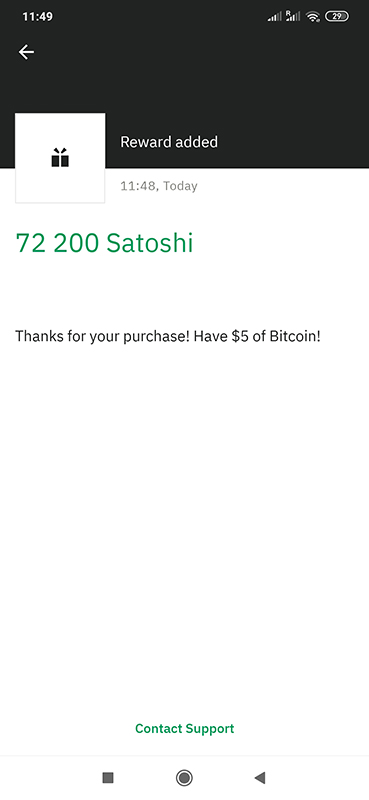Image resolution: width=369 pixels, height=800 pixels.
Task: Tap the Thanks for your purchase message
Action: click(x=168, y=337)
